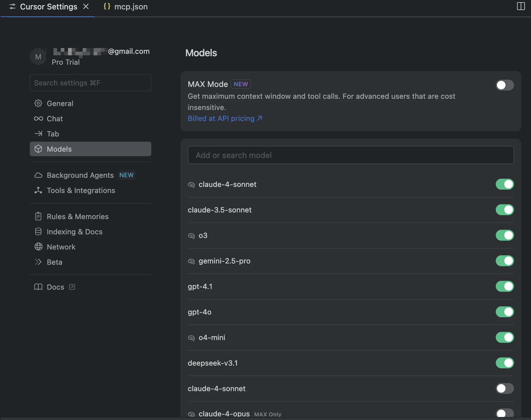Click the NEW badge next to MAX Mode

click(x=241, y=84)
